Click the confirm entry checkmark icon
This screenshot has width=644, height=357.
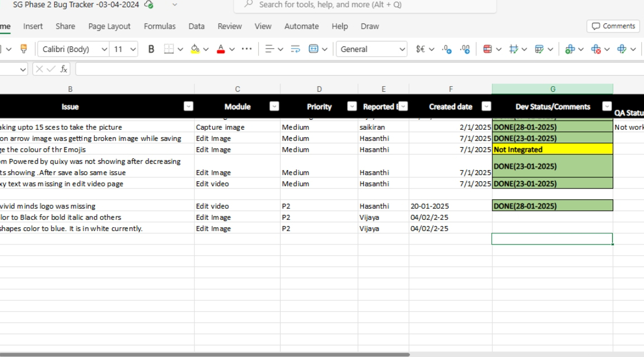(51, 69)
